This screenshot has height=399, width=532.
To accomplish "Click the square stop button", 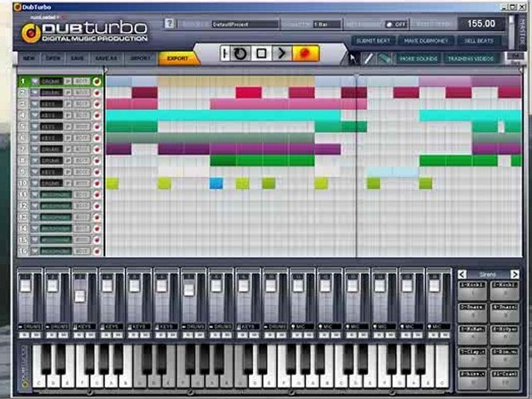I will [x=261, y=53].
